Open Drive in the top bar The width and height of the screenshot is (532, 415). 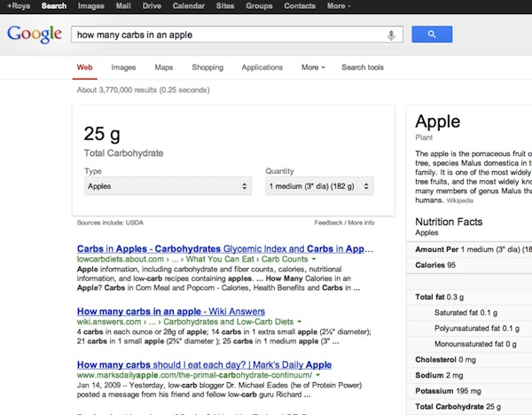pos(152,6)
